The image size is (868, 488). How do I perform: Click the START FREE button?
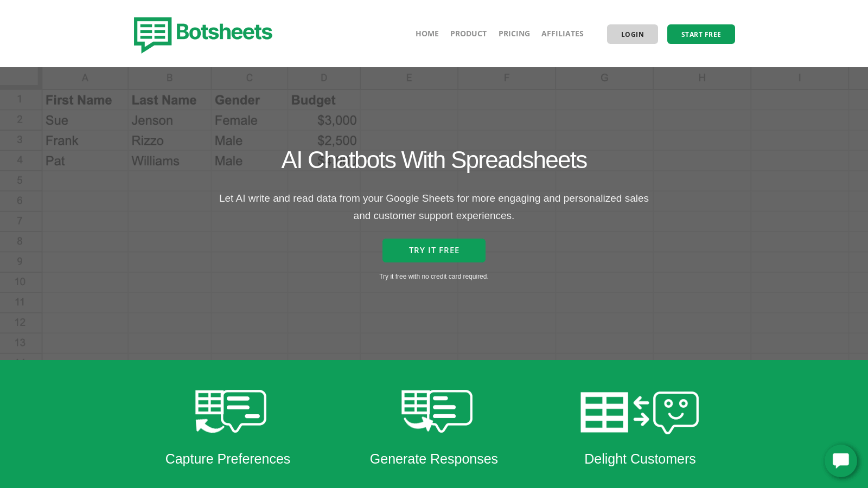[701, 34]
